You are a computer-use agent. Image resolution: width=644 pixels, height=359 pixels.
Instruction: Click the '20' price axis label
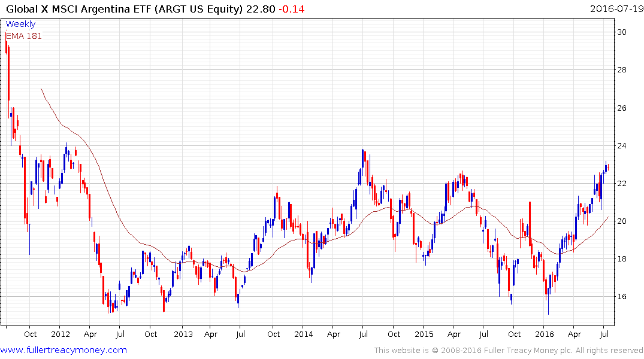tap(622, 221)
